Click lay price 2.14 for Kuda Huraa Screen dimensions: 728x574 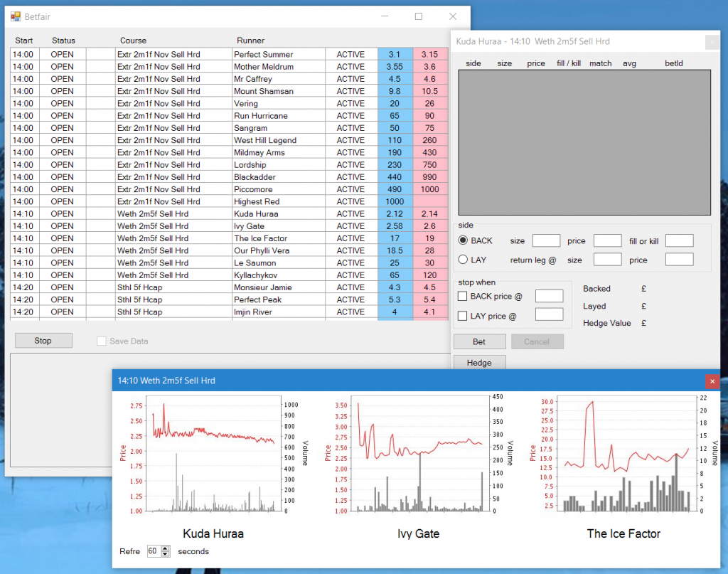point(430,213)
